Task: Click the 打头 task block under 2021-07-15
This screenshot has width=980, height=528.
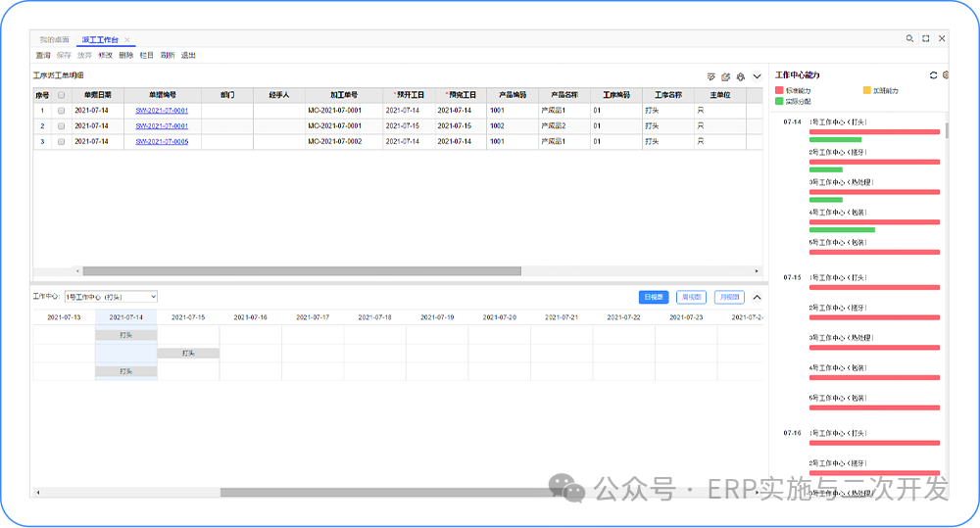Action: (x=188, y=354)
